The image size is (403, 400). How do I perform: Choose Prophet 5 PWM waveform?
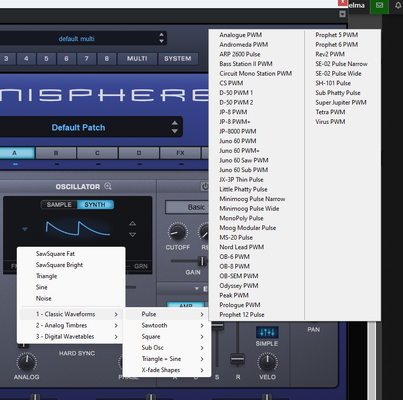[x=337, y=35]
